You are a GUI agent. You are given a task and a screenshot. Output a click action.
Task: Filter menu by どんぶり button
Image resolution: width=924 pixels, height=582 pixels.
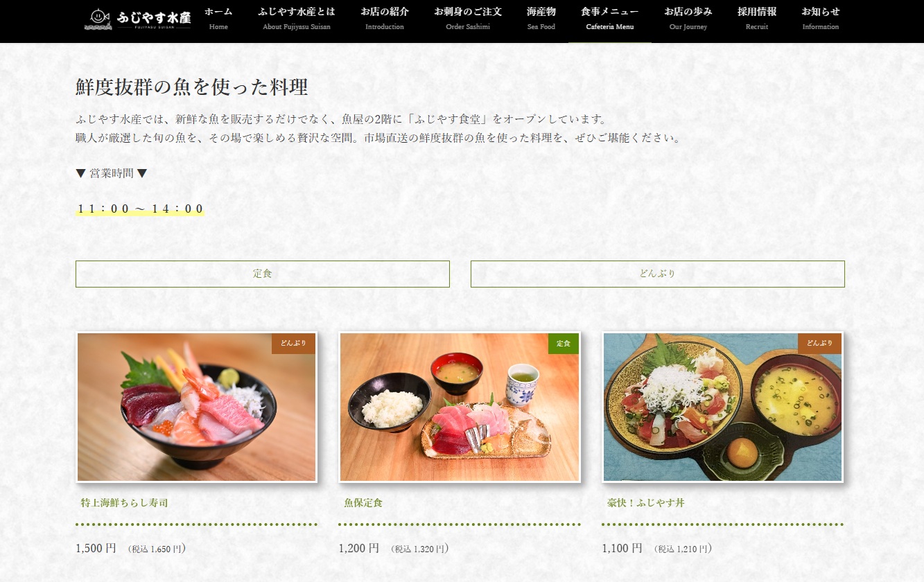pyautogui.click(x=658, y=274)
